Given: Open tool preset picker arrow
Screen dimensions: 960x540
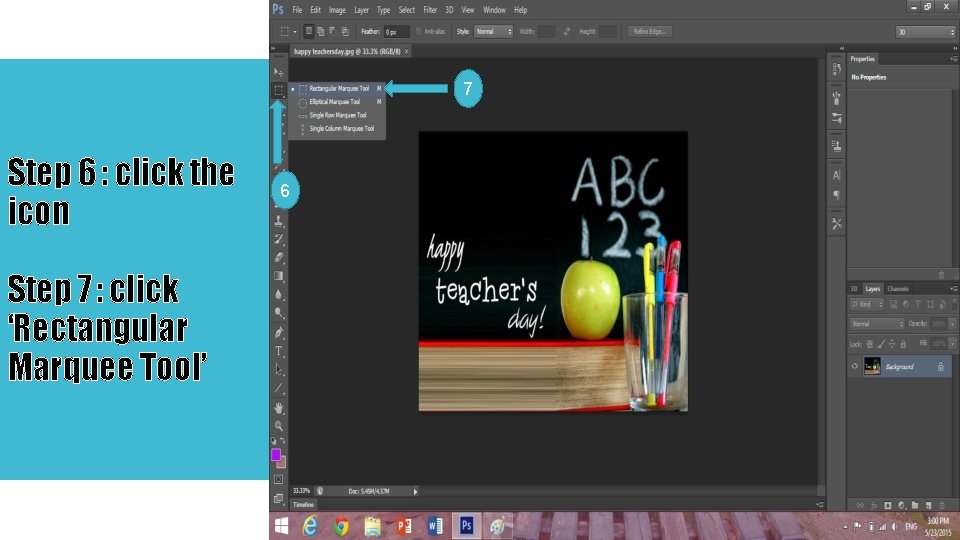Looking at the screenshot, I should 294,31.
